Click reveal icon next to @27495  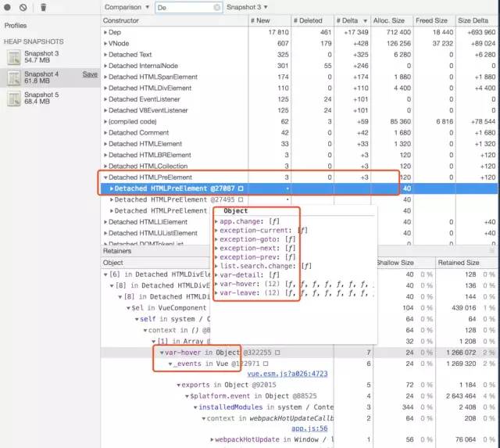(x=241, y=199)
